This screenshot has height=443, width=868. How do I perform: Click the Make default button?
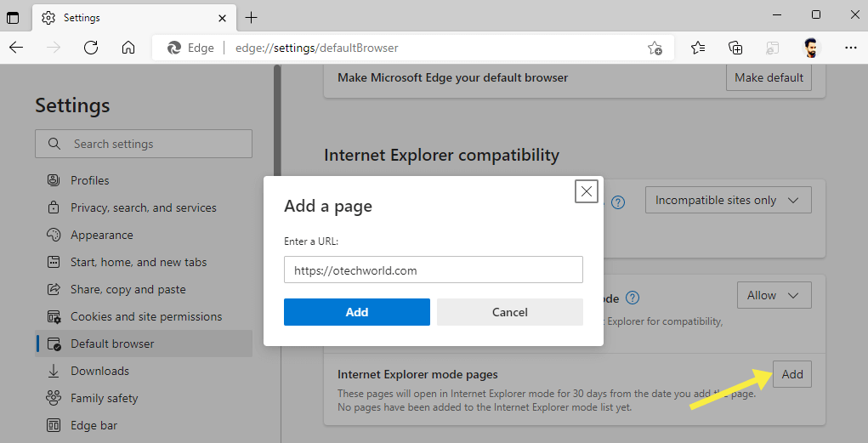[x=769, y=77]
